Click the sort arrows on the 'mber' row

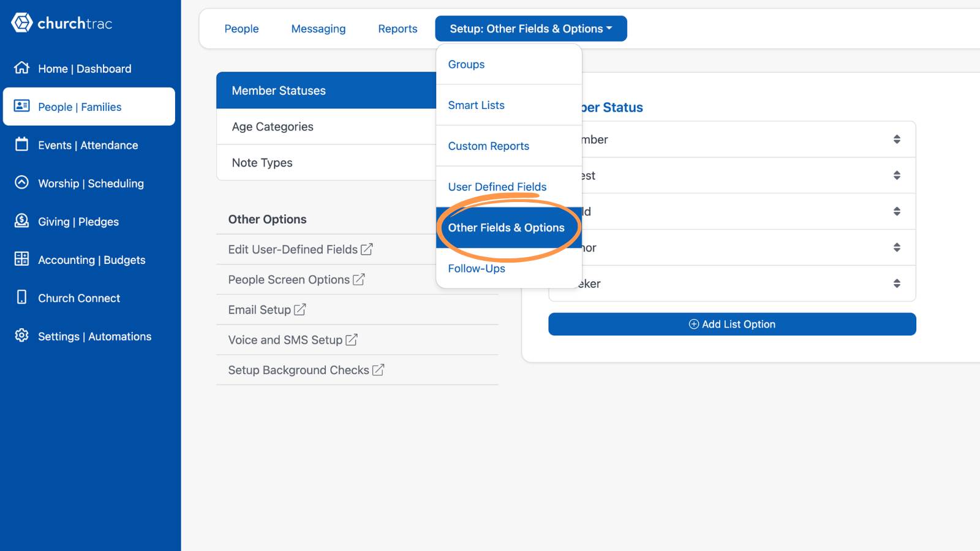coord(897,139)
